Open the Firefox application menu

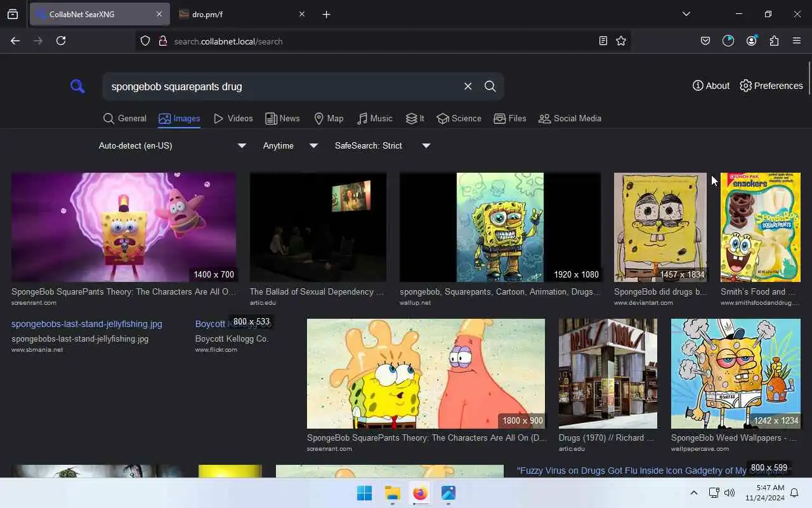[797, 41]
